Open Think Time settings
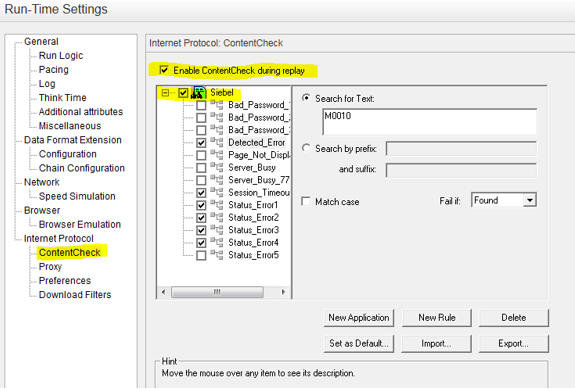This screenshot has width=575, height=390. [x=62, y=98]
